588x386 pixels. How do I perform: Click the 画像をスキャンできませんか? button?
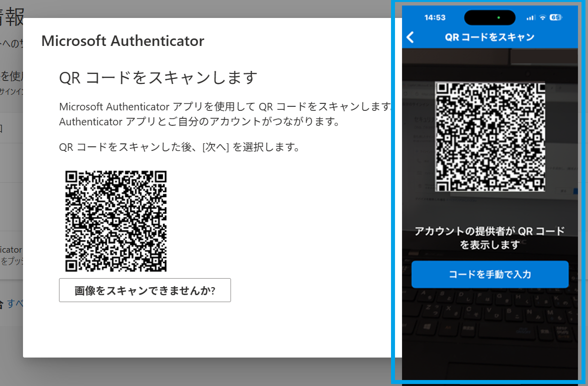144,290
